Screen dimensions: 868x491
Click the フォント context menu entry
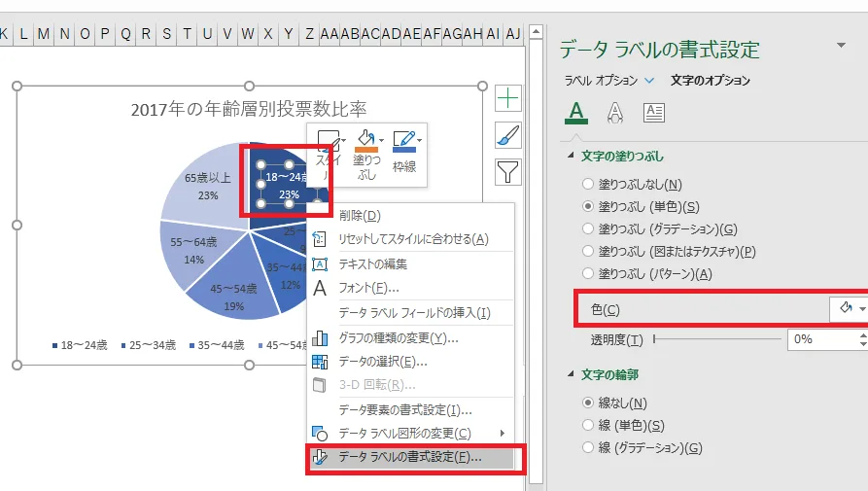tap(368, 288)
